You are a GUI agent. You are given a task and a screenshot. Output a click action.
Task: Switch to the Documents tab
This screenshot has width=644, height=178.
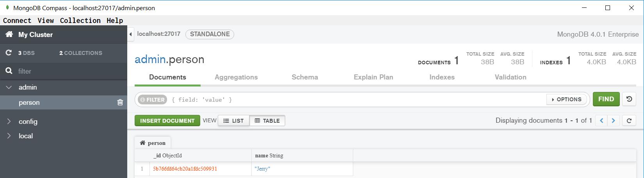(x=167, y=77)
